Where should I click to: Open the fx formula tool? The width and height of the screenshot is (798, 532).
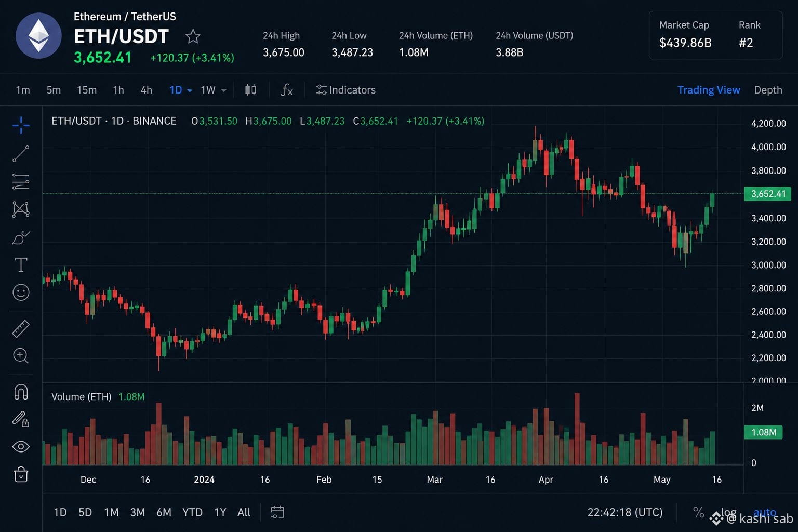click(x=286, y=90)
